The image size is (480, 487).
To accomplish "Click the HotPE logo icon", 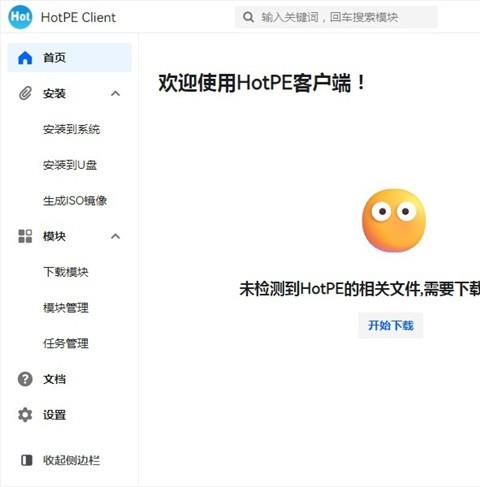I will coord(20,17).
